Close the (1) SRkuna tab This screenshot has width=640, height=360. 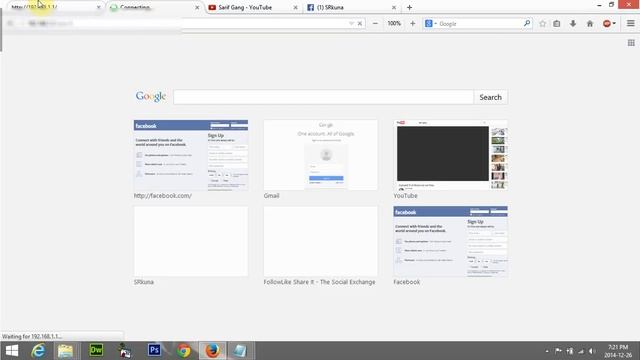tap(394, 7)
